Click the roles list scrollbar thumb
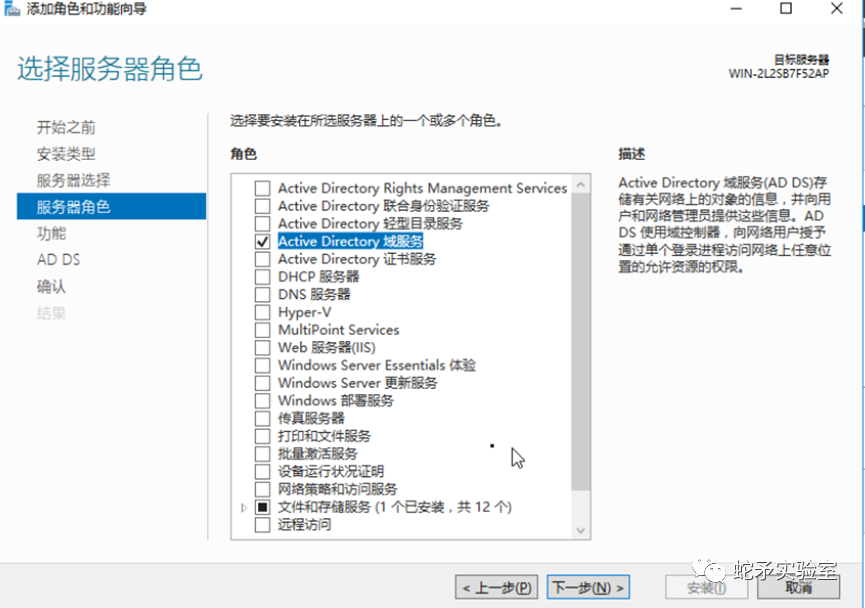The height and width of the screenshot is (608, 865). (x=580, y=342)
